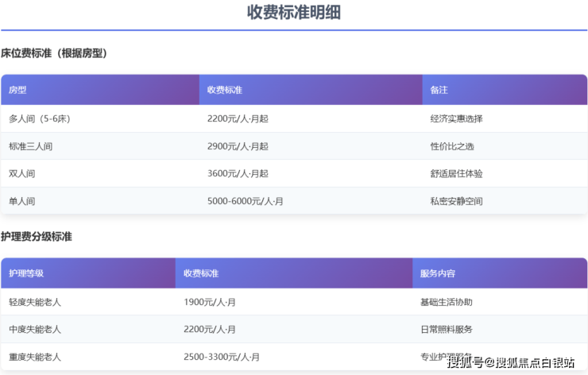Click the 搜狐号@搜狐焦点白银站 watermark text
The image size is (588, 375).
510,363
